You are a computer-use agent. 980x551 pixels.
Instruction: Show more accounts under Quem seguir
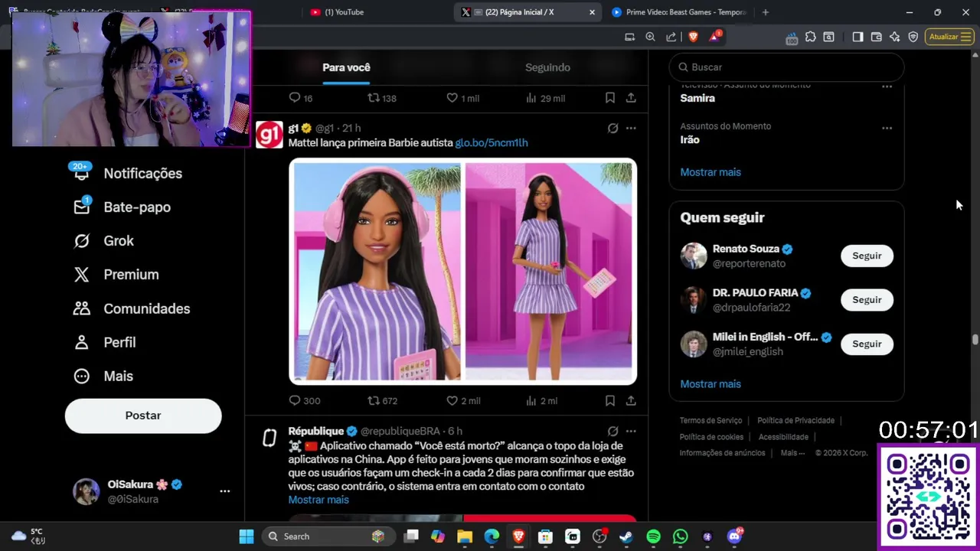point(710,384)
